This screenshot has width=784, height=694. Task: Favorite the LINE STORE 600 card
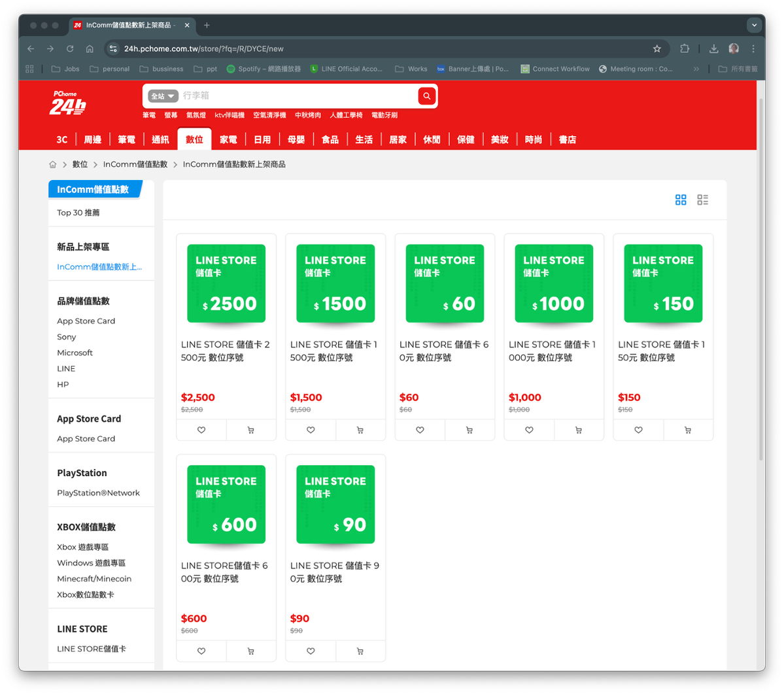pyautogui.click(x=201, y=651)
